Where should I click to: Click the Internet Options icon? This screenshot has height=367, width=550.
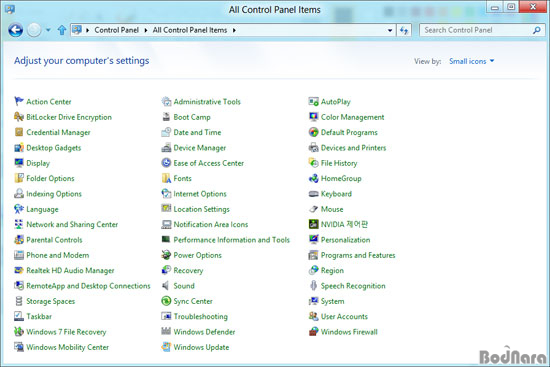click(x=166, y=194)
